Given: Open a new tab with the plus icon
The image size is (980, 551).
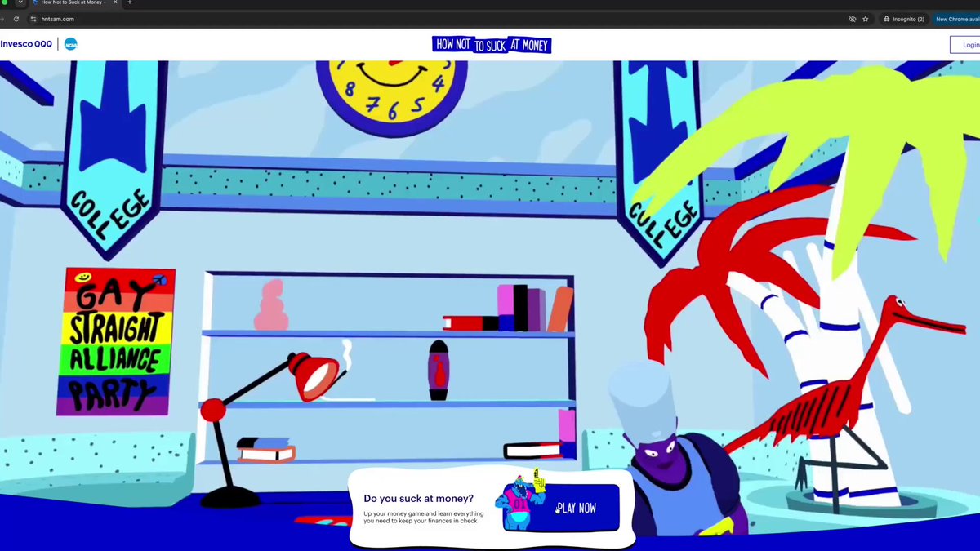Looking at the screenshot, I should point(130,2).
